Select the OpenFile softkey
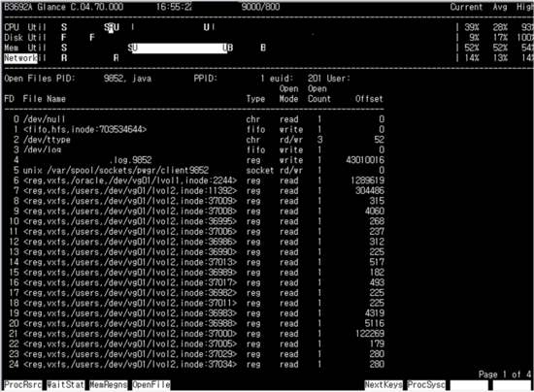The image size is (534, 392). 150,385
